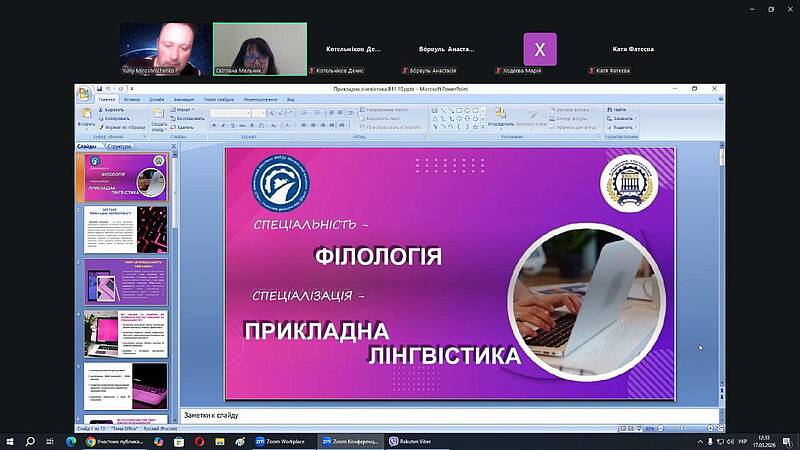Image resolution: width=800 pixels, height=450 pixels.
Task: Switch to the Структура pane tab
Action: click(120, 146)
